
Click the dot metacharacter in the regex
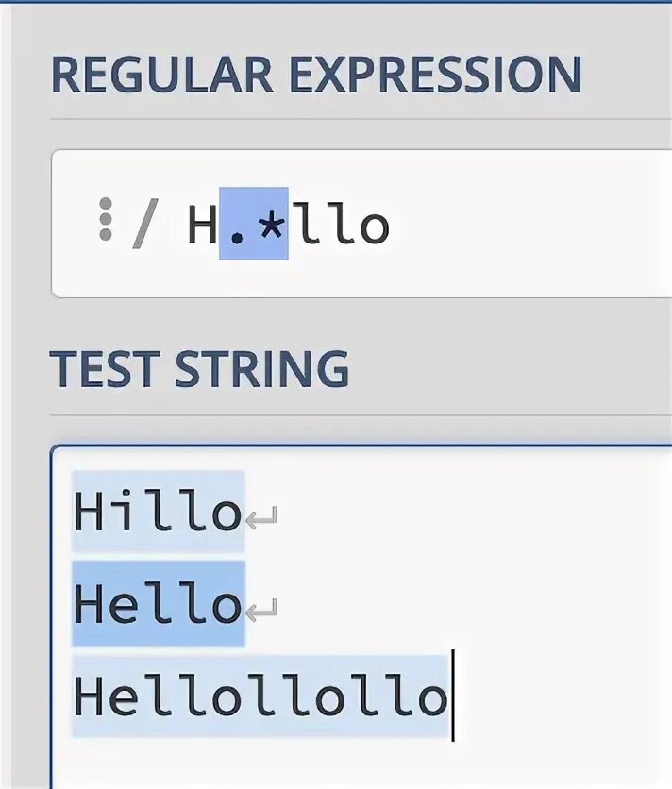coord(236,227)
